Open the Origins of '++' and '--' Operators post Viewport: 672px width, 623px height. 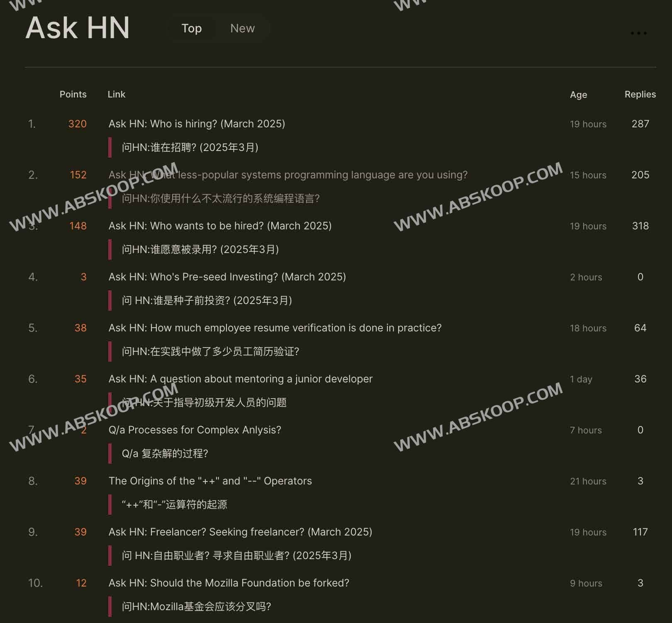tap(210, 481)
